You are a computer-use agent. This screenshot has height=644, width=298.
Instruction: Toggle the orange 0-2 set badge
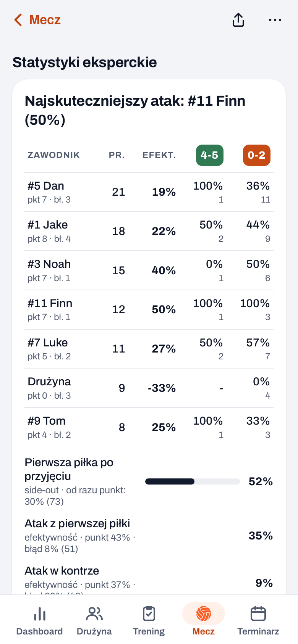pos(257,155)
